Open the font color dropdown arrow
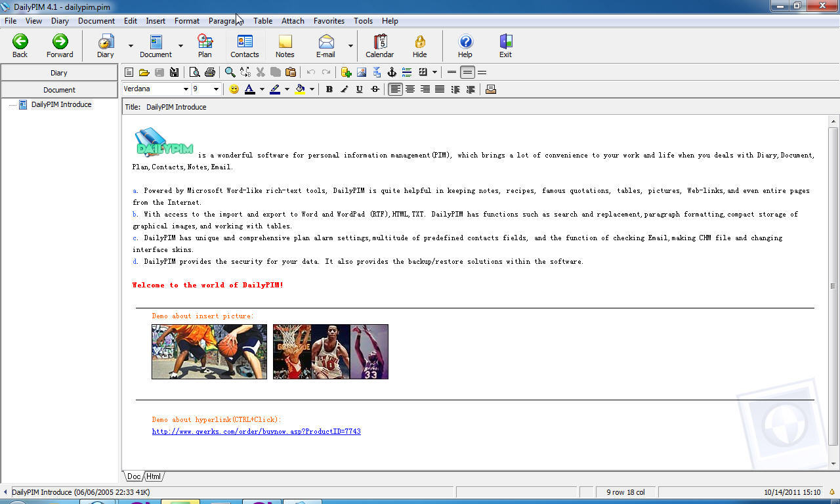This screenshot has height=504, width=840. 262,89
